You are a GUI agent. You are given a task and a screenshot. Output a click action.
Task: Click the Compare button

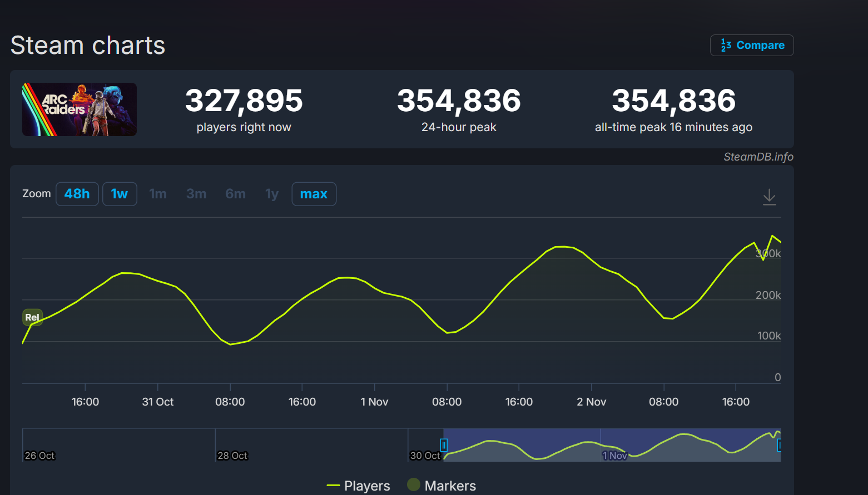point(752,45)
